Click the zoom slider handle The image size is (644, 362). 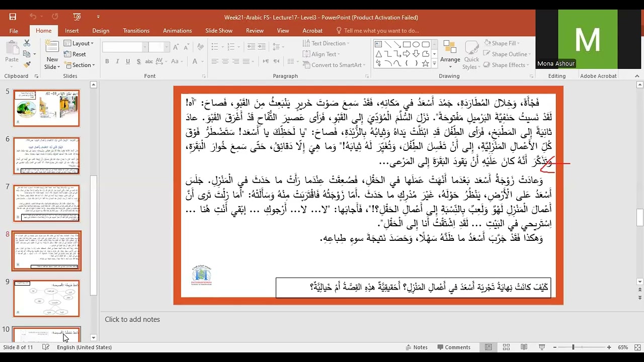tap(573, 347)
